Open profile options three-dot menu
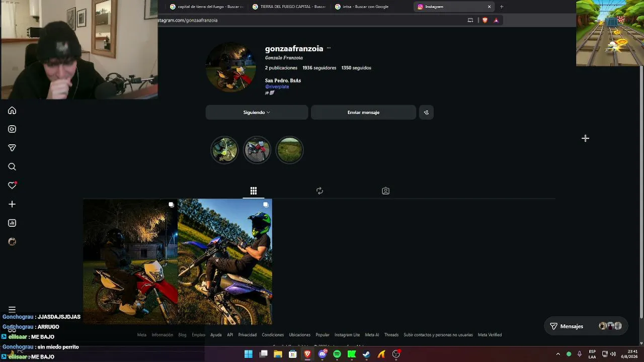Image resolution: width=644 pixels, height=362 pixels. [329, 48]
